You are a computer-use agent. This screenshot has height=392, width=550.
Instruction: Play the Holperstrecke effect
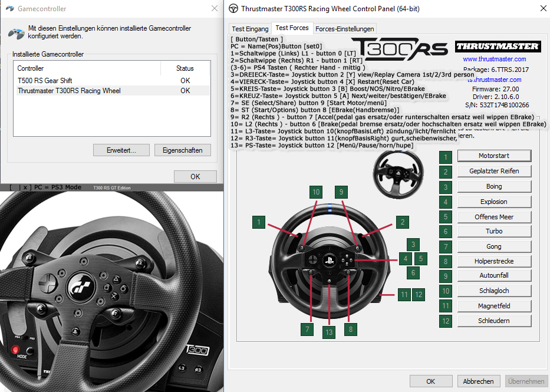click(x=494, y=261)
